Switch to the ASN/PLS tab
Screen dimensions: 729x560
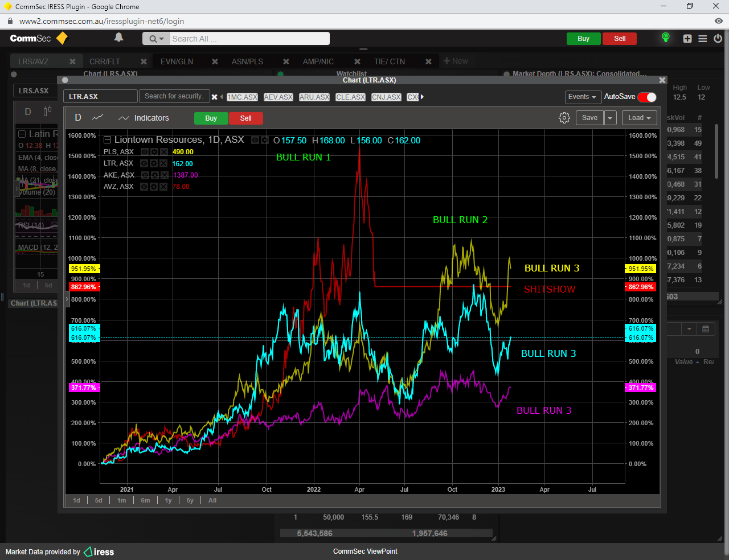coord(247,61)
